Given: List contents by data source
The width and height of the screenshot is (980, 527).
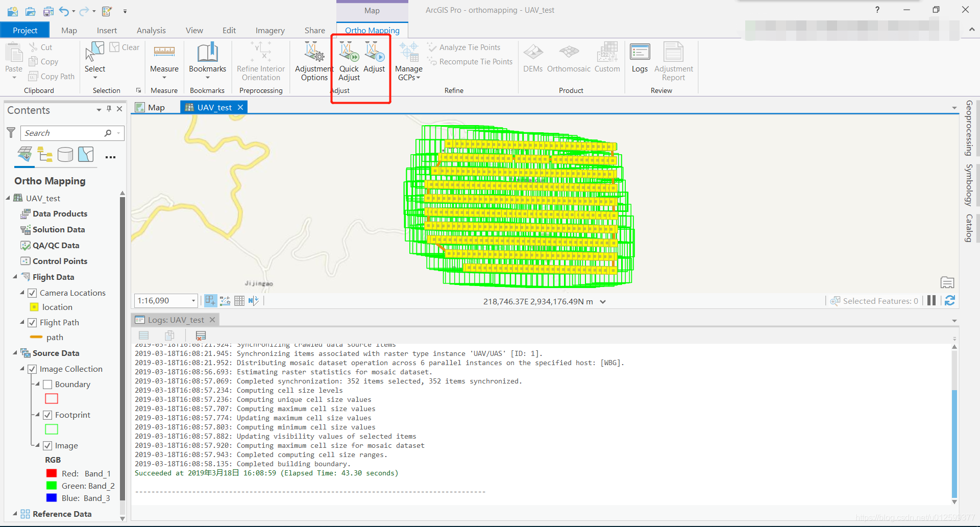Looking at the screenshot, I should click(x=65, y=154).
